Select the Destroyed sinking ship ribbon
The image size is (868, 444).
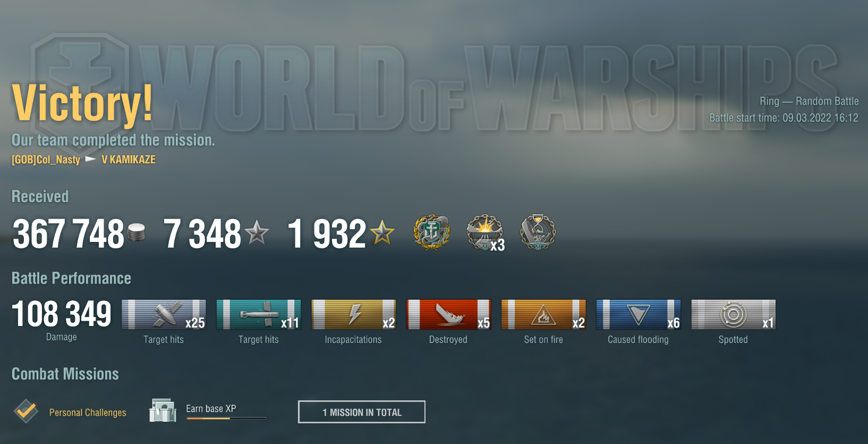tap(448, 315)
